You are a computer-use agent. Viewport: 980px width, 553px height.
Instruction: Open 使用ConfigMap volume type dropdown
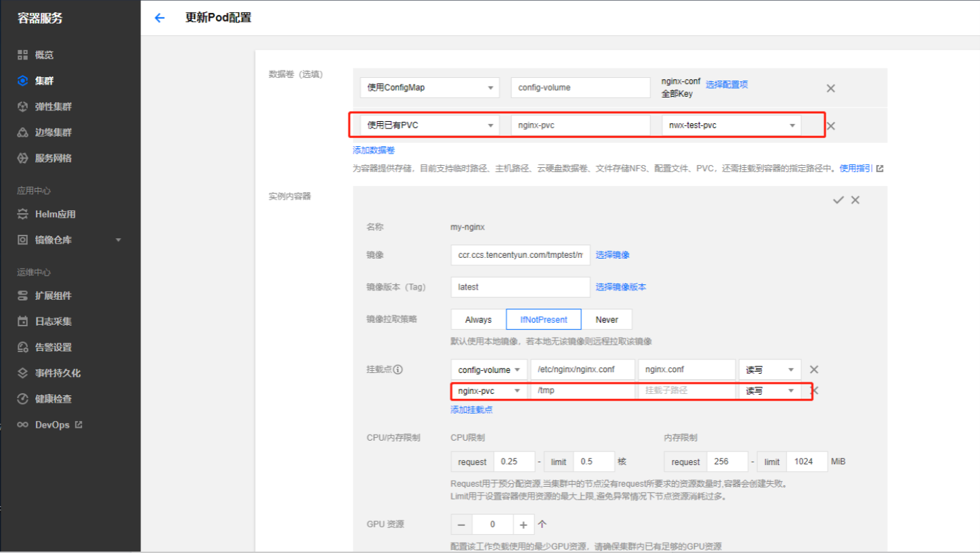(429, 87)
